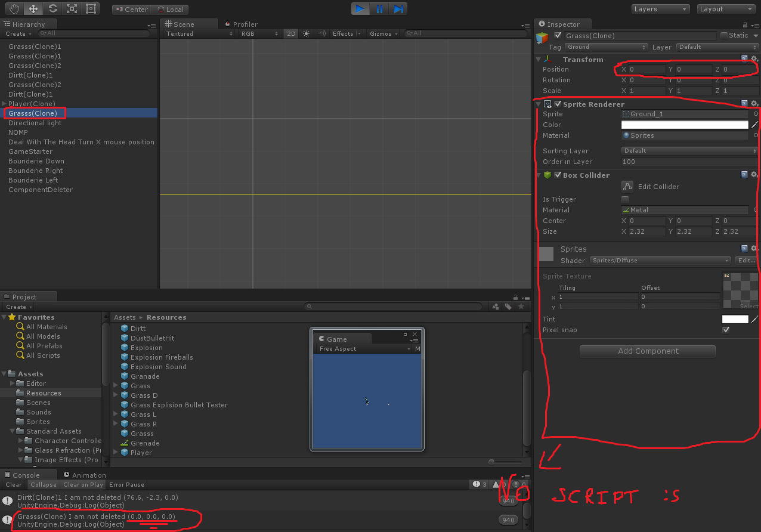Search Project by label icon

tap(508, 307)
